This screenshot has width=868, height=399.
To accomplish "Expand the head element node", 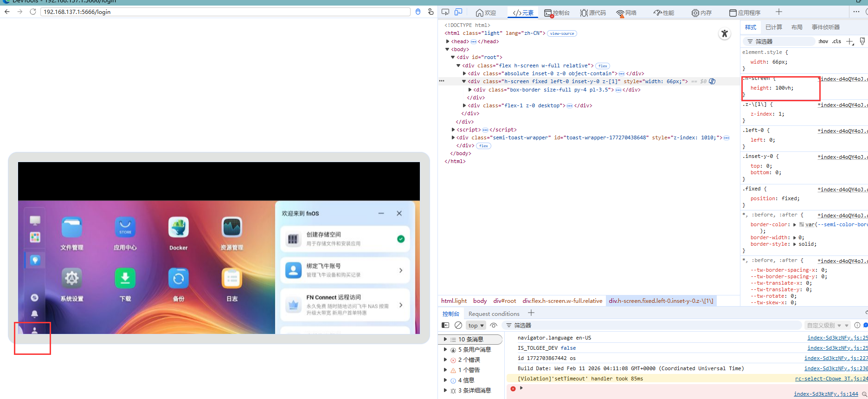I will (448, 41).
